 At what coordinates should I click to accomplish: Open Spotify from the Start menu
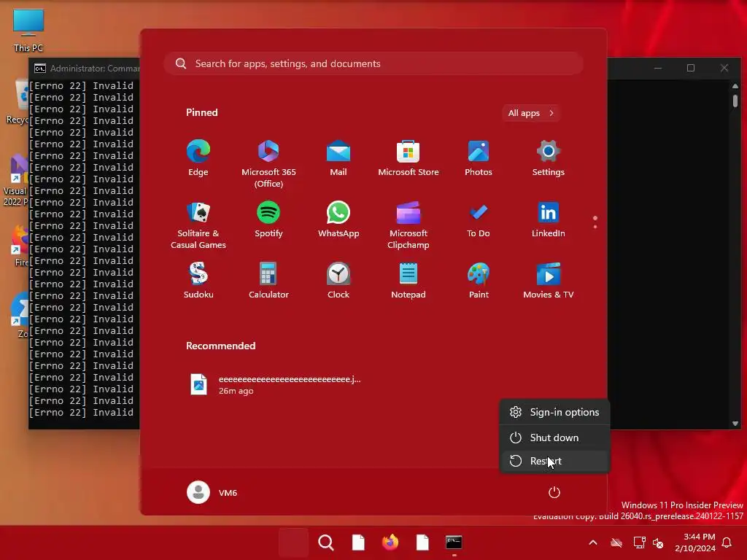[x=268, y=219]
